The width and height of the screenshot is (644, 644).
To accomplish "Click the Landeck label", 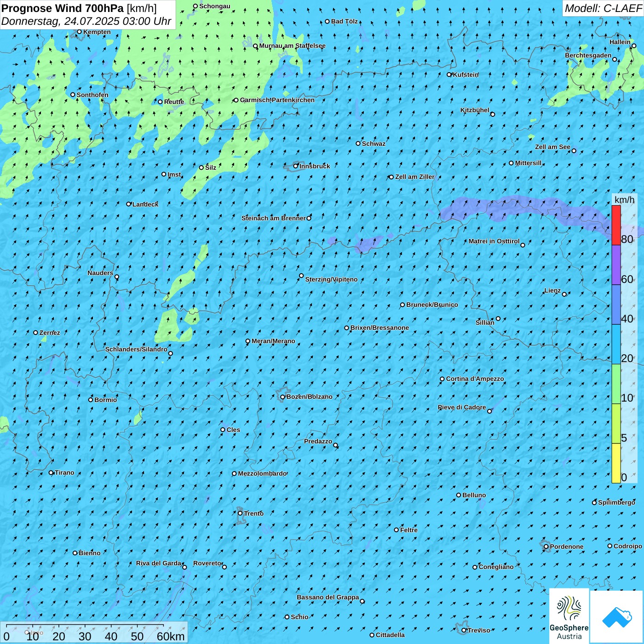I will (x=145, y=204).
